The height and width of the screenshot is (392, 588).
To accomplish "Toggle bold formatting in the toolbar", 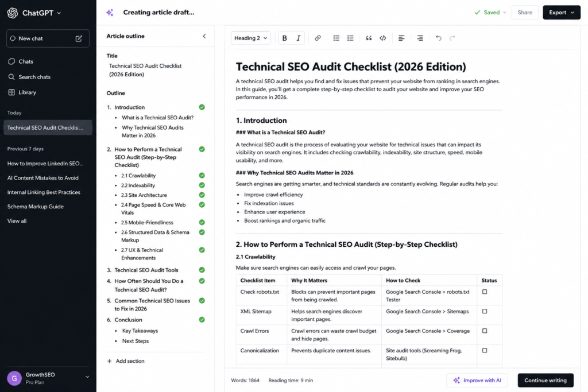I will [285, 38].
